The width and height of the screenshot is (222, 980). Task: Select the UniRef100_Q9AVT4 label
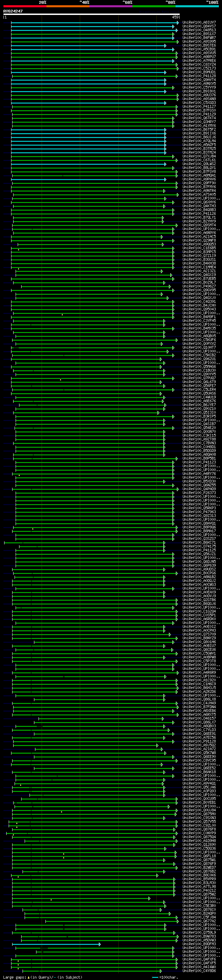pyautogui.click(x=199, y=80)
